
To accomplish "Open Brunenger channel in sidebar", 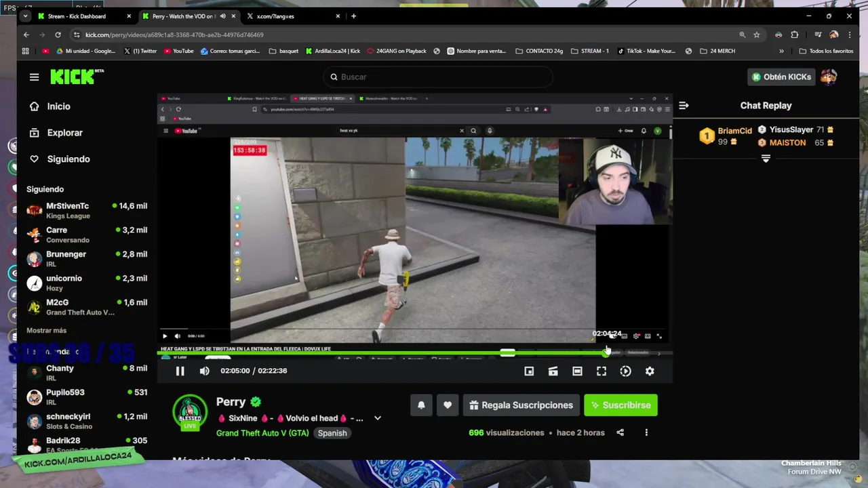I will 87,259.
